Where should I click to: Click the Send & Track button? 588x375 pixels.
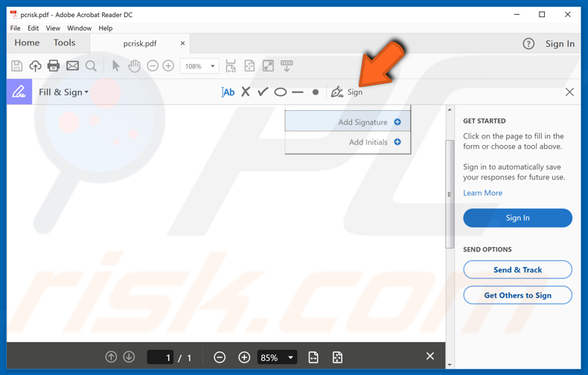517,269
